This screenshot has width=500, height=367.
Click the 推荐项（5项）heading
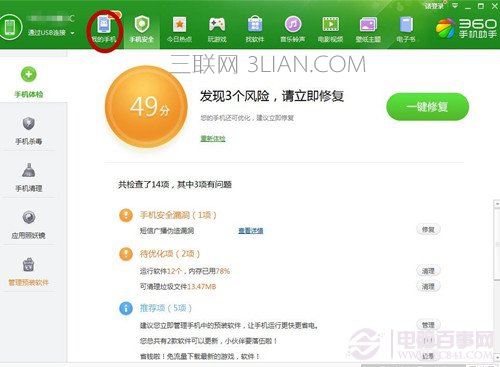166,308
